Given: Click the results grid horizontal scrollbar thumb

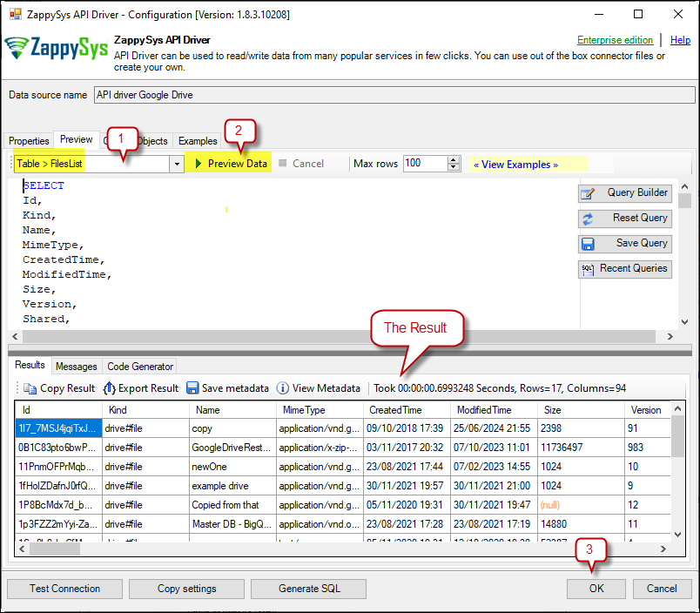Looking at the screenshot, I should 55,549.
